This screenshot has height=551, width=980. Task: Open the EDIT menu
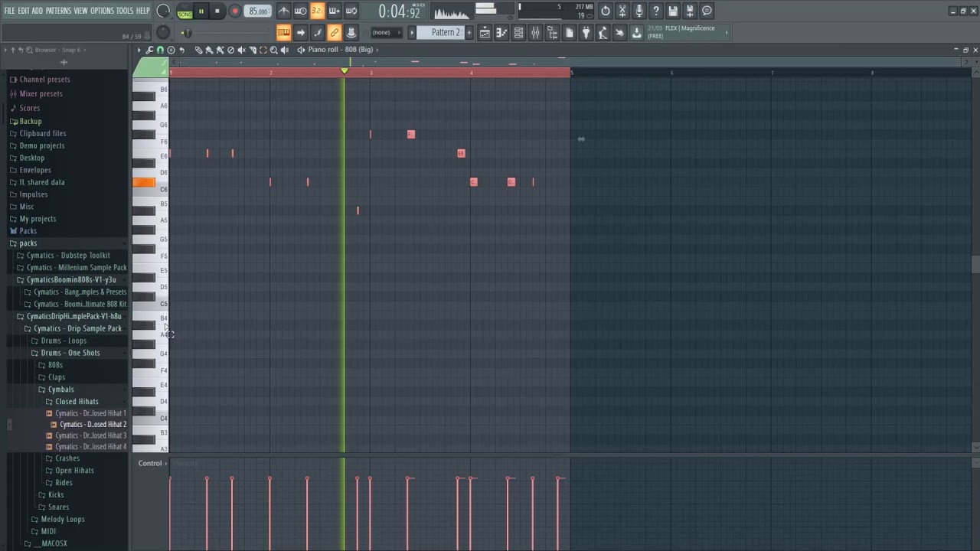[x=24, y=11]
